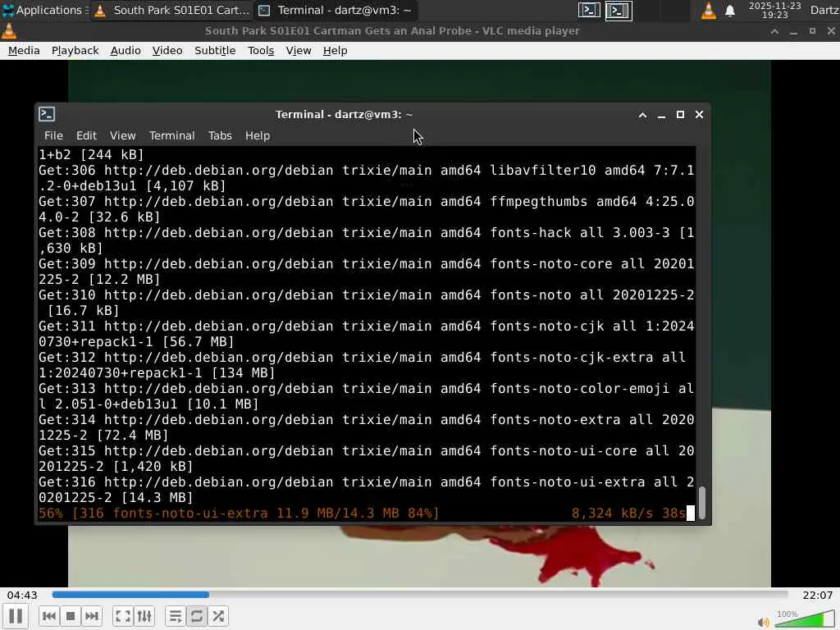Click Terminal window title bar icon
This screenshot has height=630, width=840.
pyautogui.click(x=47, y=114)
